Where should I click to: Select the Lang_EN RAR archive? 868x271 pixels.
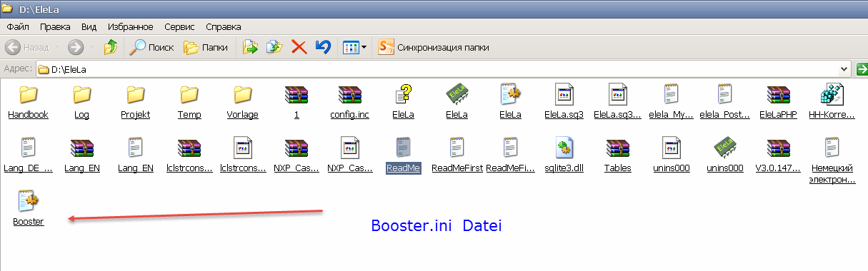(81, 155)
